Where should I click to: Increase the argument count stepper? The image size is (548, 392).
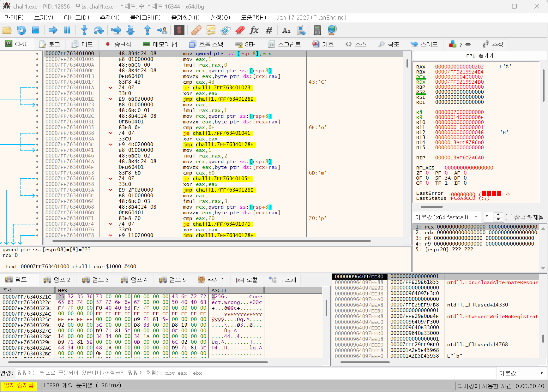tap(498, 215)
